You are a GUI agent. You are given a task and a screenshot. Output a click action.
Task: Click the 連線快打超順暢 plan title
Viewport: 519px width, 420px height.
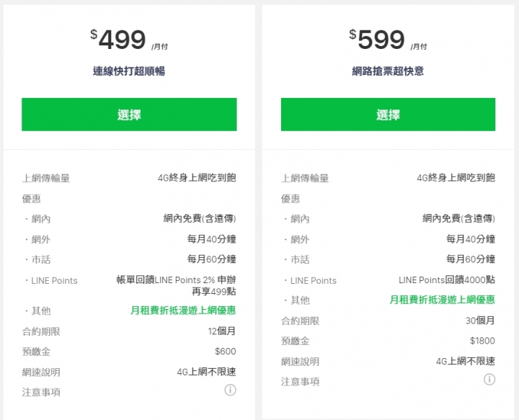click(x=129, y=71)
